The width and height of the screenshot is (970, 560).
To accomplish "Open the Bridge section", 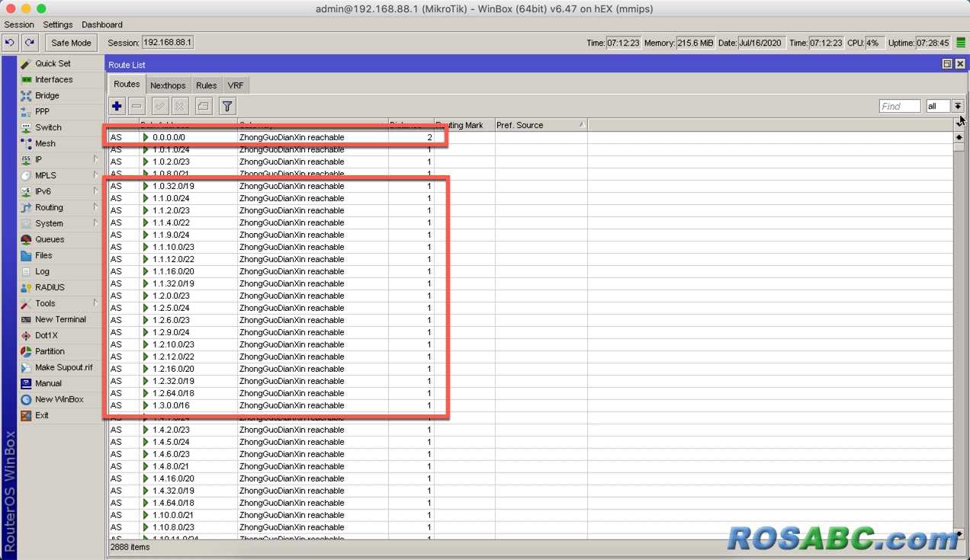I will pos(47,96).
